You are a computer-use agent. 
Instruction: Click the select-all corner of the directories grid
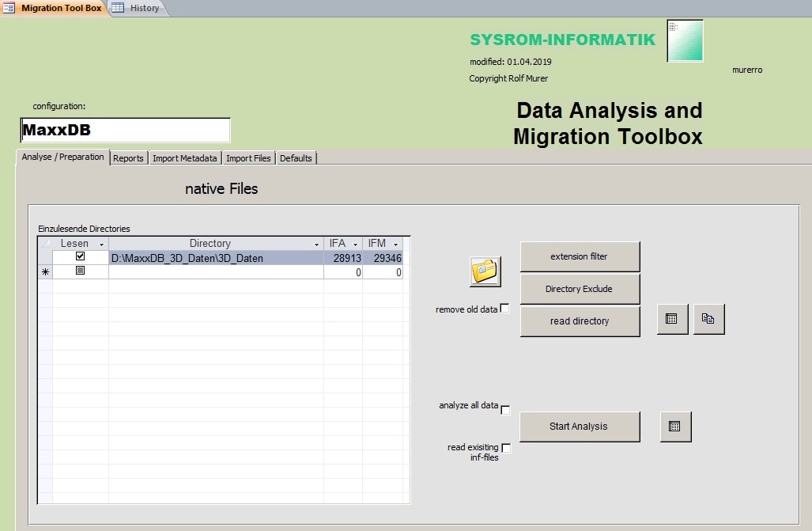(x=45, y=244)
